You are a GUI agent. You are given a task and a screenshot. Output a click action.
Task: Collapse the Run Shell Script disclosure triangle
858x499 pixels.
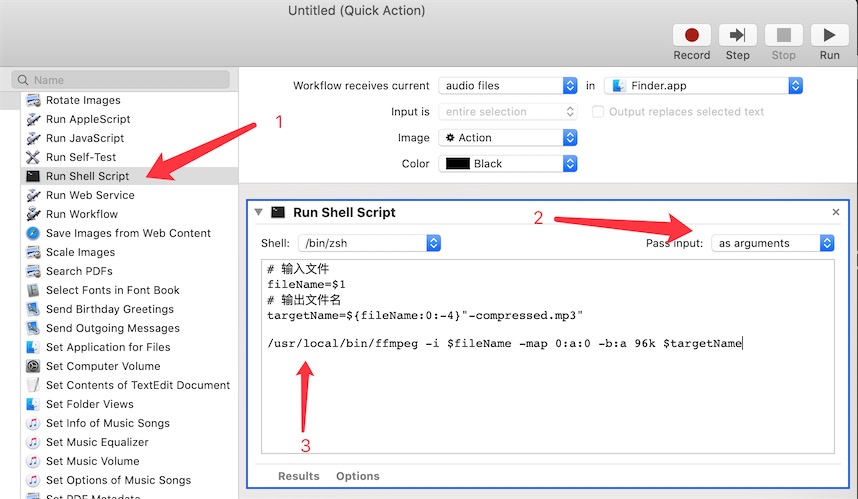(259, 212)
